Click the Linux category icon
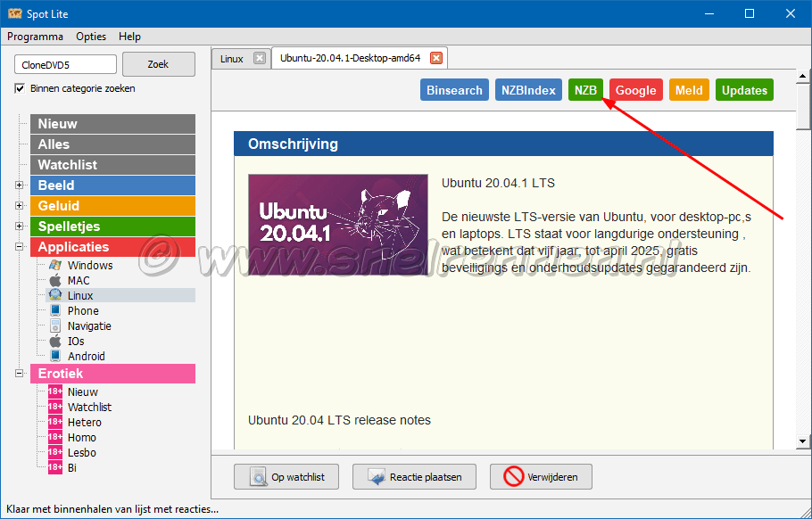The image size is (812, 519). (55, 295)
